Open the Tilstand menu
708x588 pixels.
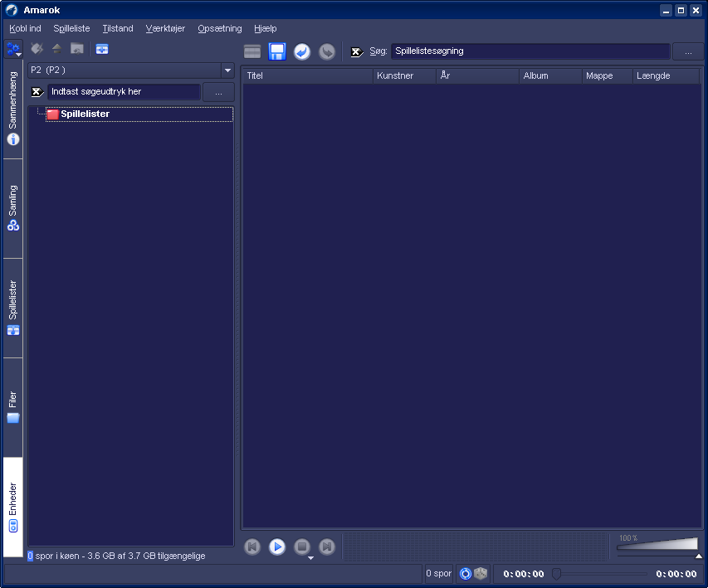tap(117, 28)
